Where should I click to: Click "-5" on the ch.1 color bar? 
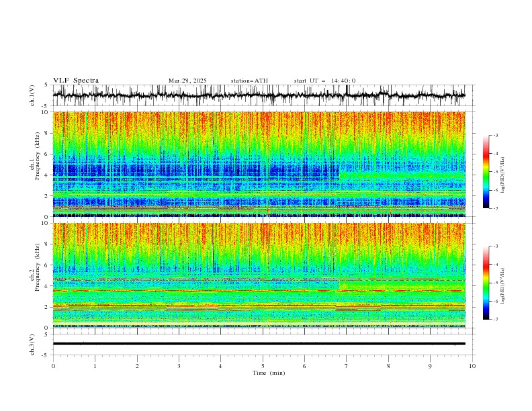point(495,172)
